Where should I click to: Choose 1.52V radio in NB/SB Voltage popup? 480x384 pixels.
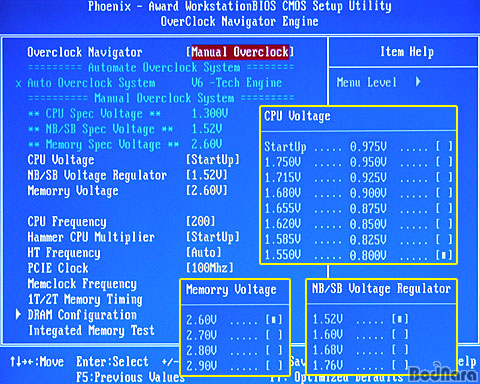400,319
